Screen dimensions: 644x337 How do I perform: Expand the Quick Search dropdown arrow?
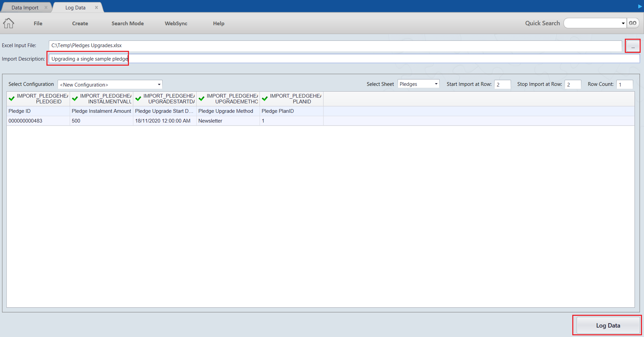[x=623, y=23]
